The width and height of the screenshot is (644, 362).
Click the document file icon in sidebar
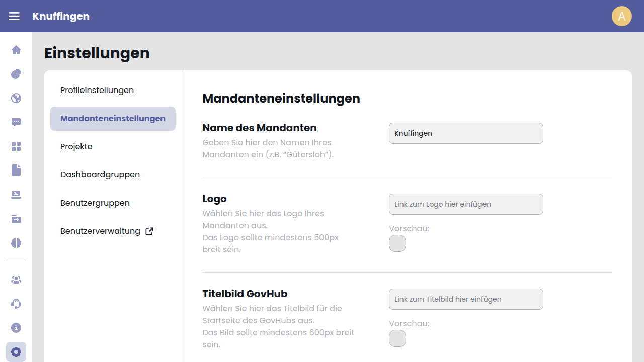point(16,170)
